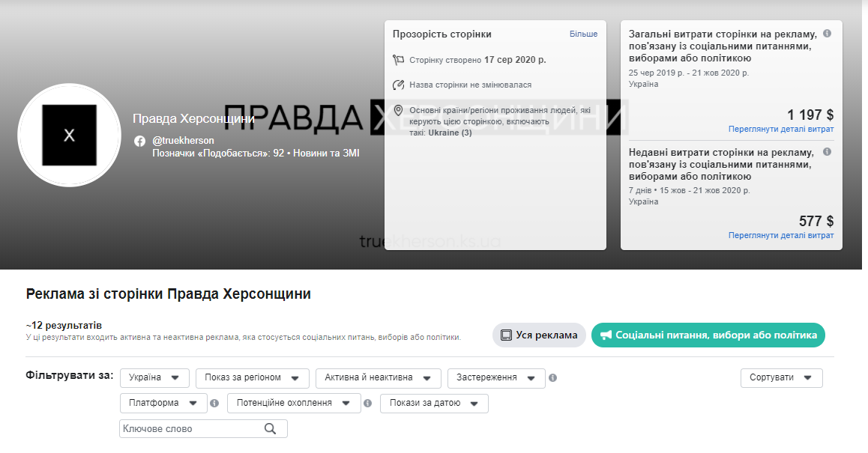Image resolution: width=868 pixels, height=453 pixels.
Task: Click the 25 чер 2019 р. date range
Action: click(x=689, y=73)
